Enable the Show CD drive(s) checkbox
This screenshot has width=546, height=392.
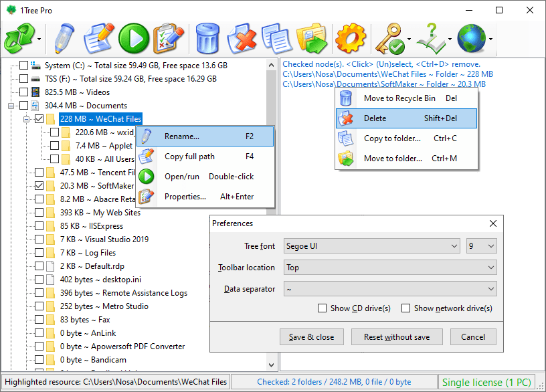tap(323, 308)
